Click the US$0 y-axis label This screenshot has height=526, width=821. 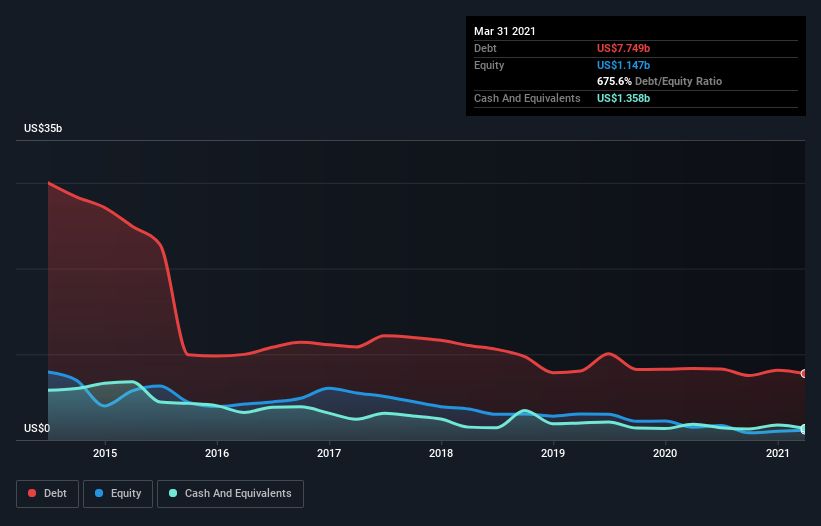coord(37,428)
